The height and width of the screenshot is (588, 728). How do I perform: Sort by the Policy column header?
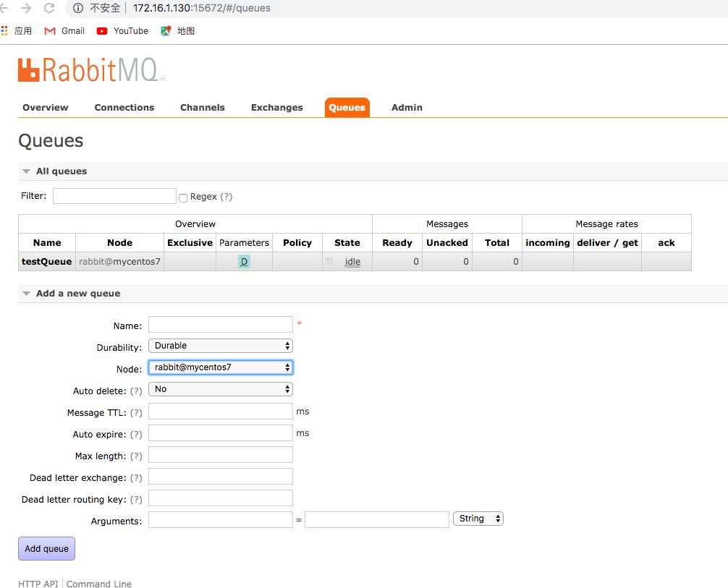(297, 243)
